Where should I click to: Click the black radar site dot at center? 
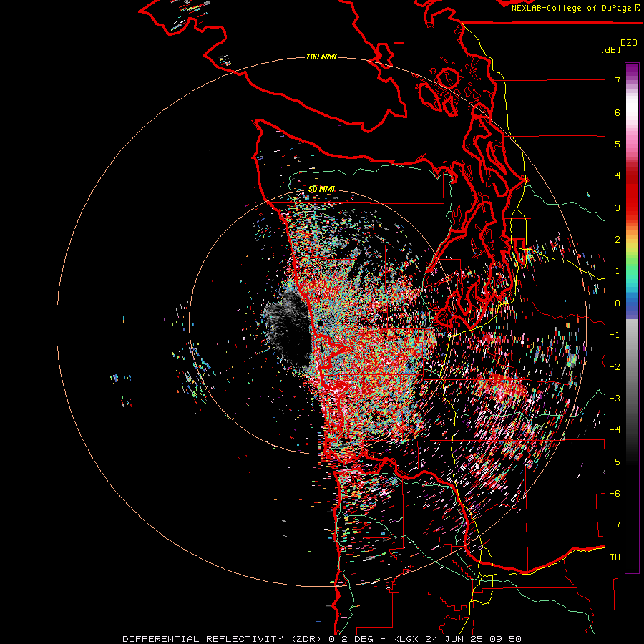point(321,323)
